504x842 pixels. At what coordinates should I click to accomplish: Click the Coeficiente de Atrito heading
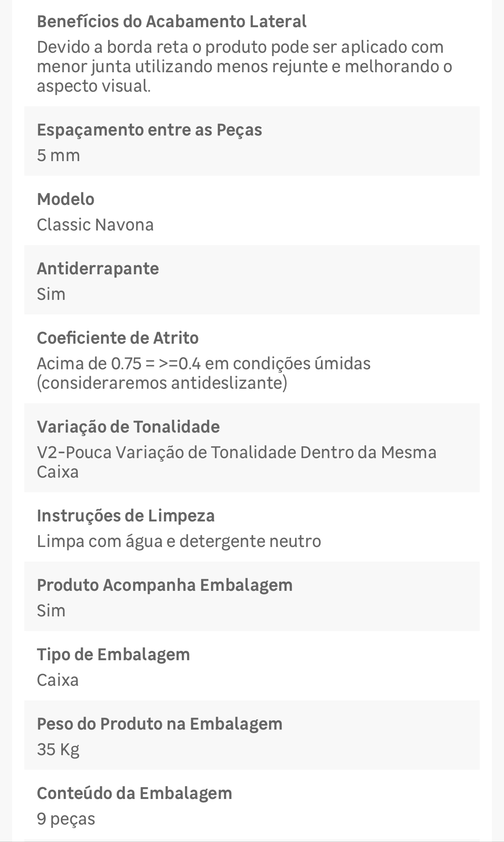118,338
